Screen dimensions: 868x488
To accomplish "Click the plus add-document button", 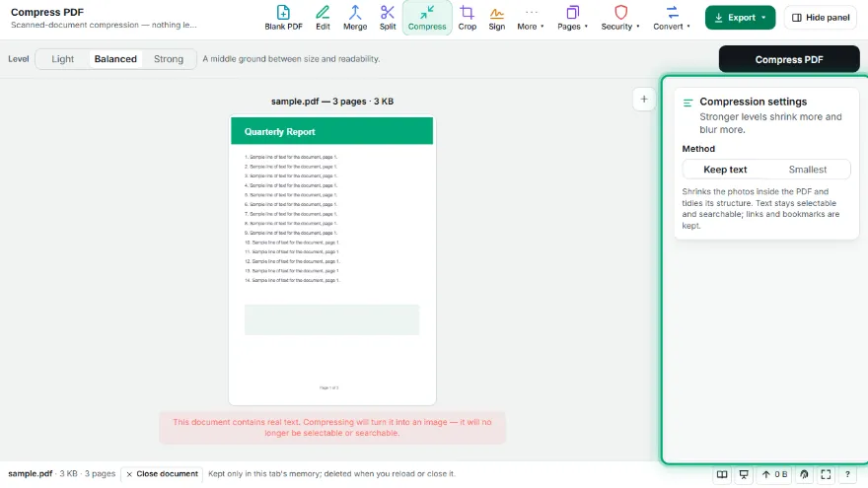I will point(644,99).
